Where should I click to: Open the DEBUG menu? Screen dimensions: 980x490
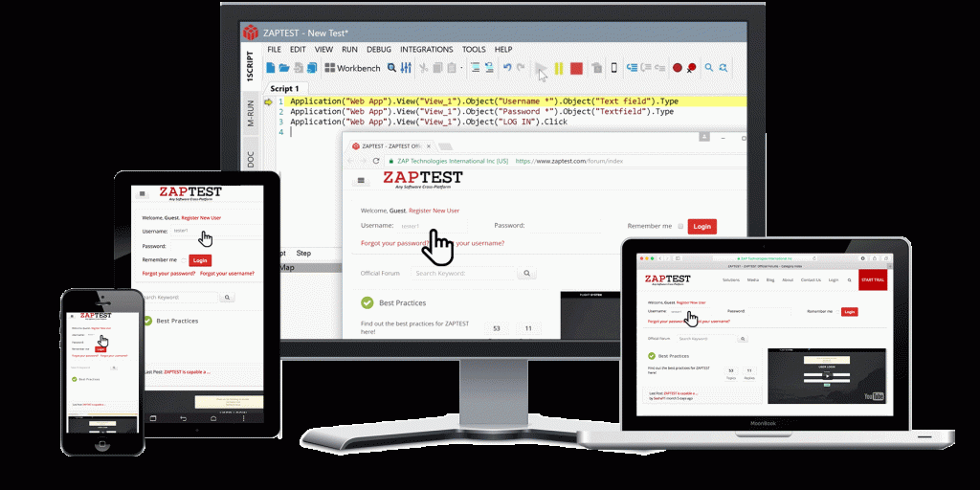point(379,50)
